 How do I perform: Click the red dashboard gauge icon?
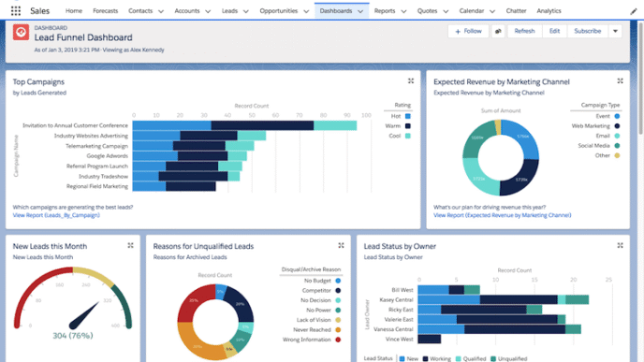click(x=21, y=32)
